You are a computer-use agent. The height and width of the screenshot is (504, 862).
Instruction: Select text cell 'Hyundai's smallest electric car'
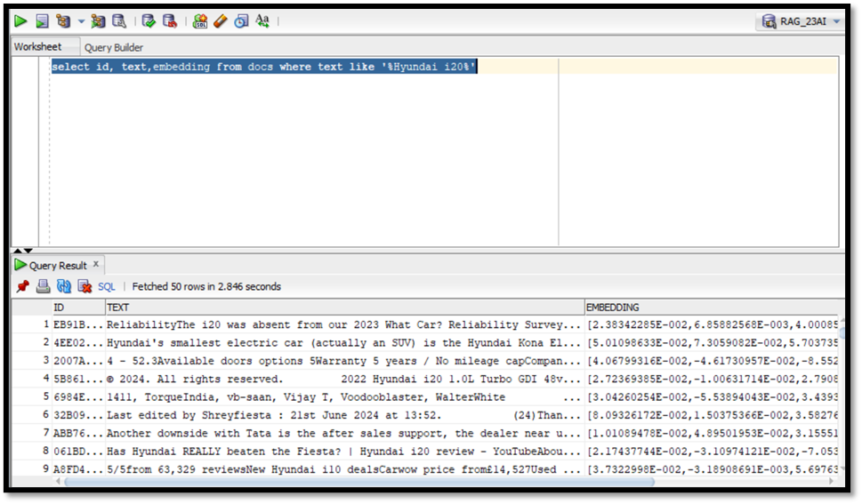click(344, 343)
